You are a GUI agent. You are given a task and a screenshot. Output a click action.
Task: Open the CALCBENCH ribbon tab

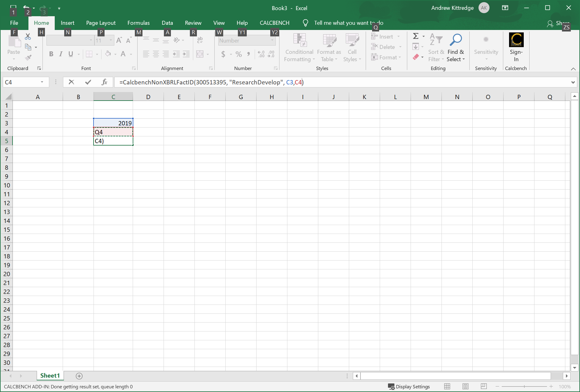point(274,23)
